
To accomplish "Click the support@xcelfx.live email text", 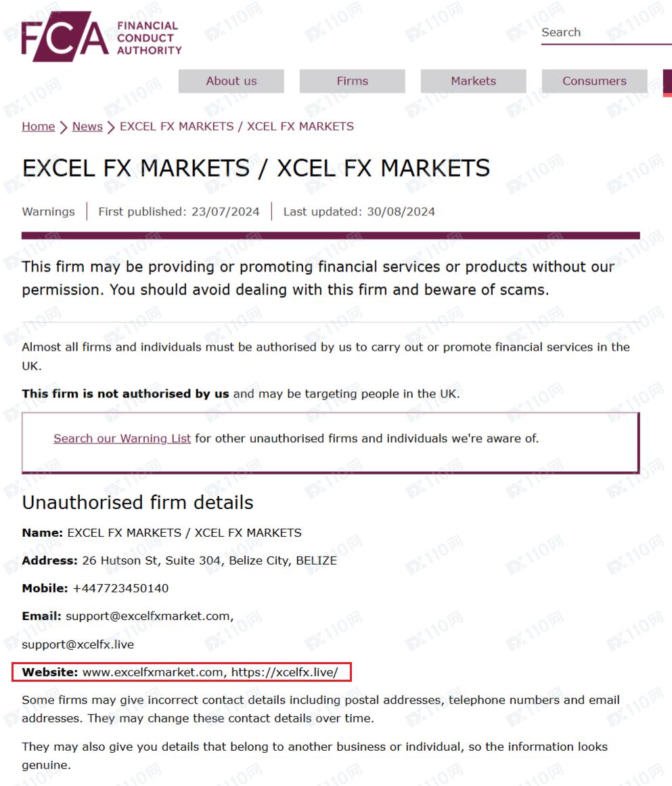I will 78,645.
